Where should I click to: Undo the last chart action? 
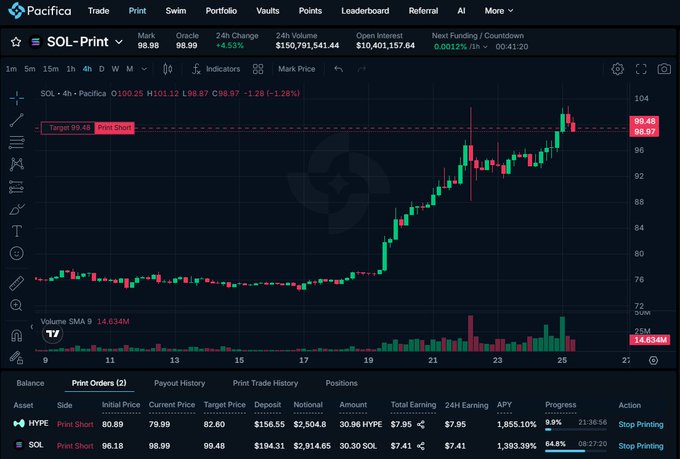click(x=339, y=69)
